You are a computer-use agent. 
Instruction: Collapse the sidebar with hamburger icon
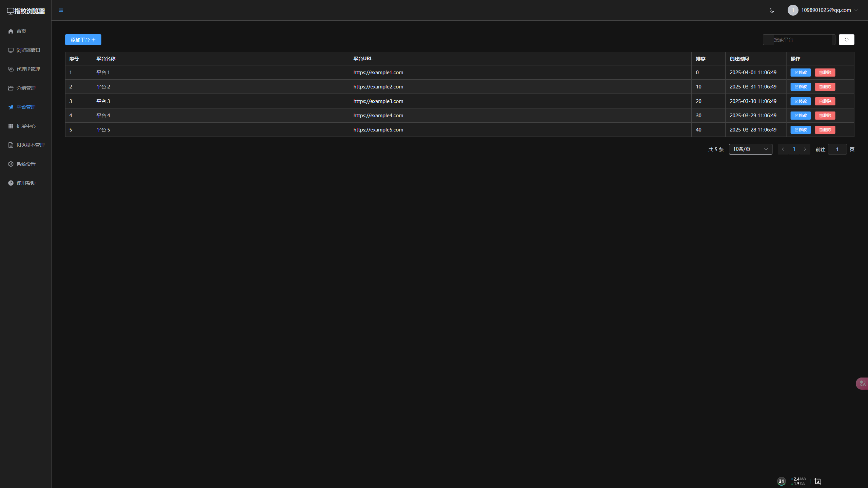61,10
